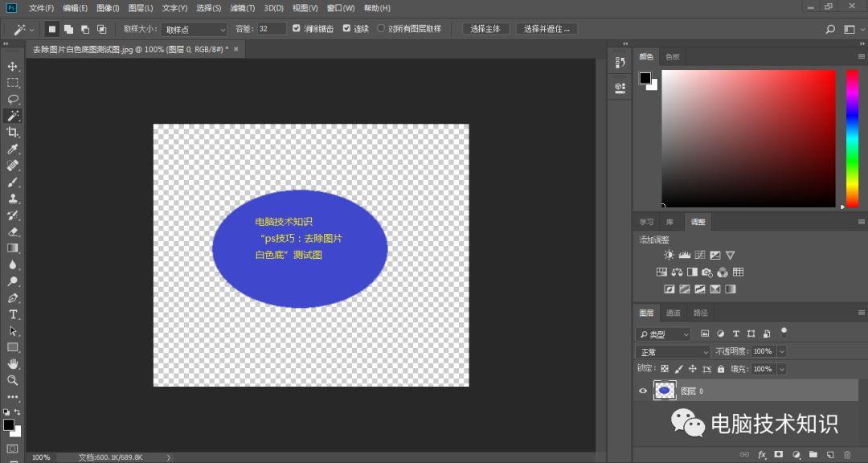Switch to the 路径 paths tab
Image resolution: width=868 pixels, height=463 pixels.
coord(700,313)
